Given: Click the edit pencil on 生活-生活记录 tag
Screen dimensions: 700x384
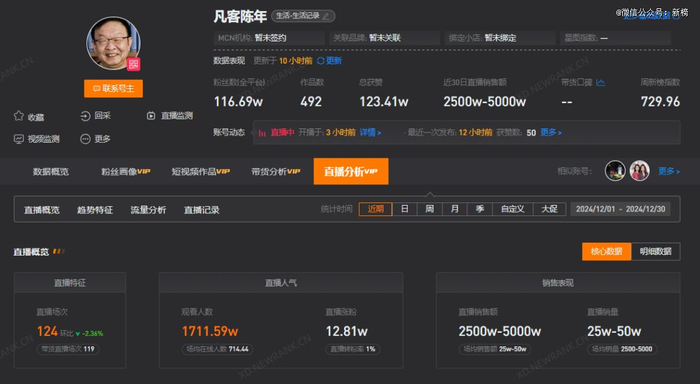Looking at the screenshot, I should point(326,16).
